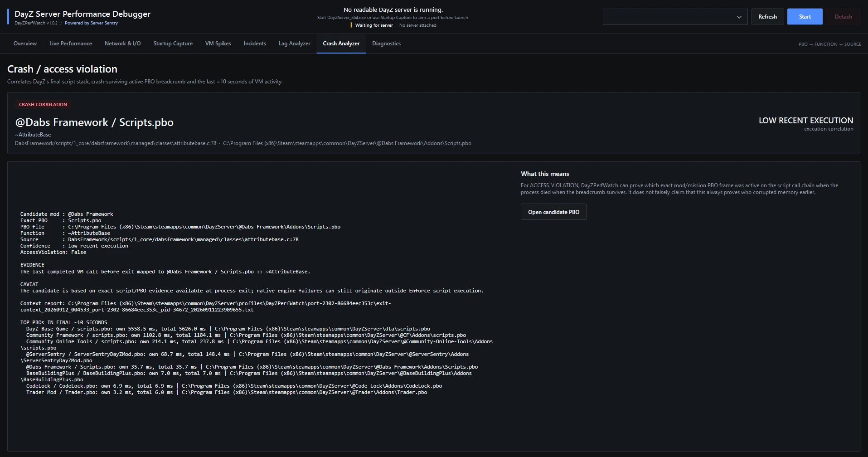
Task: Click the '~AttributeBase' function name under heading
Action: tap(33, 135)
